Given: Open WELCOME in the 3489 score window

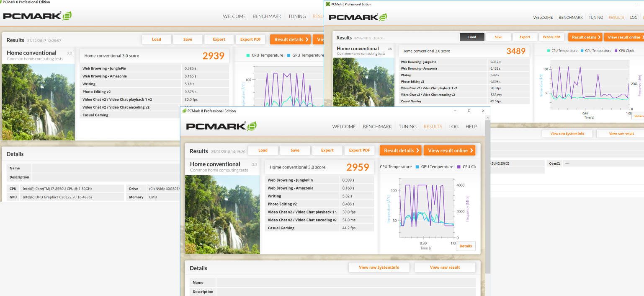Looking at the screenshot, I should pos(543,18).
